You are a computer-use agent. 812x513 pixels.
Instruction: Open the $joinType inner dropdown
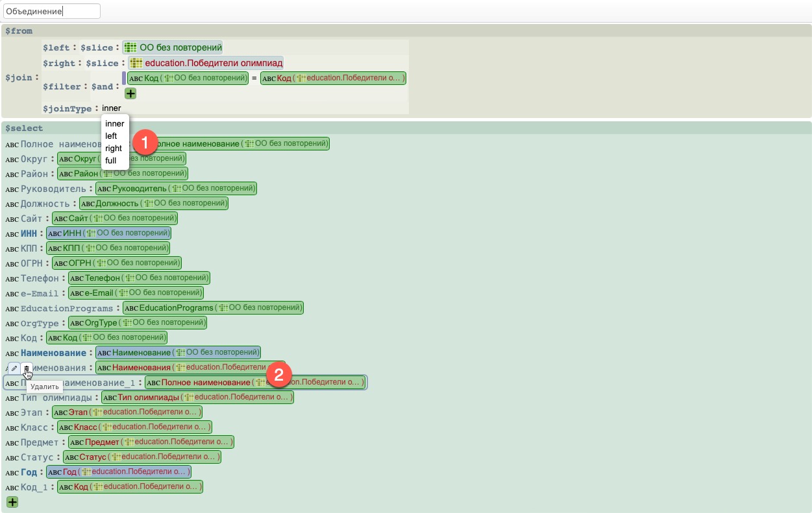112,108
